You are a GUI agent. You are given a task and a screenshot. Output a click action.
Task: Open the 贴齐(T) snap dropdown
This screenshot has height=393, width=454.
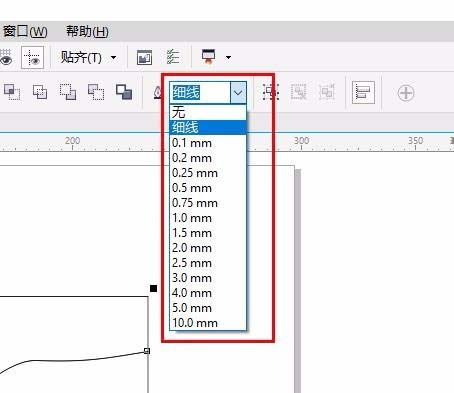coord(88,57)
